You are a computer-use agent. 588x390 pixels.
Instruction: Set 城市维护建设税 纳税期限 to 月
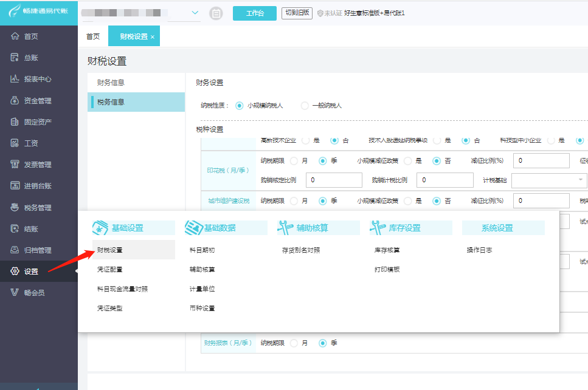coord(294,201)
